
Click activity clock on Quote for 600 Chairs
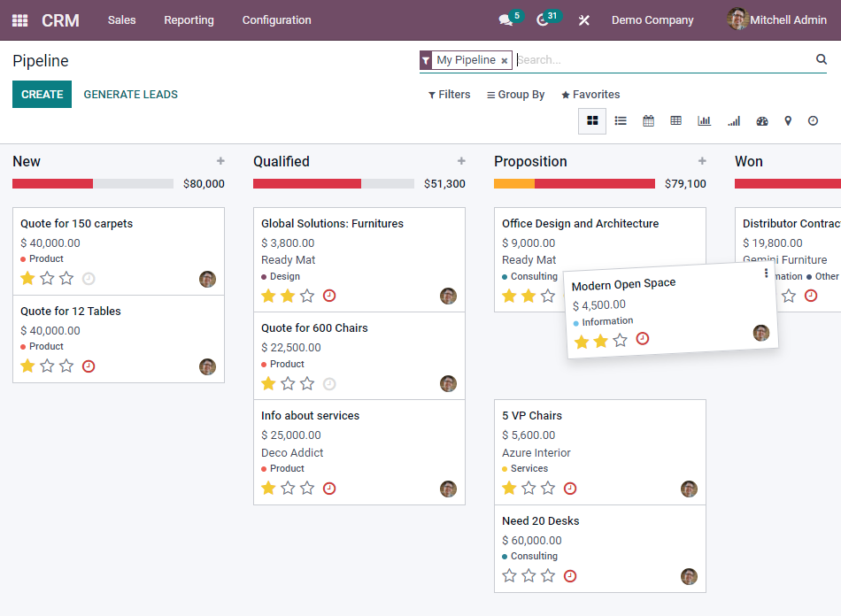(329, 384)
